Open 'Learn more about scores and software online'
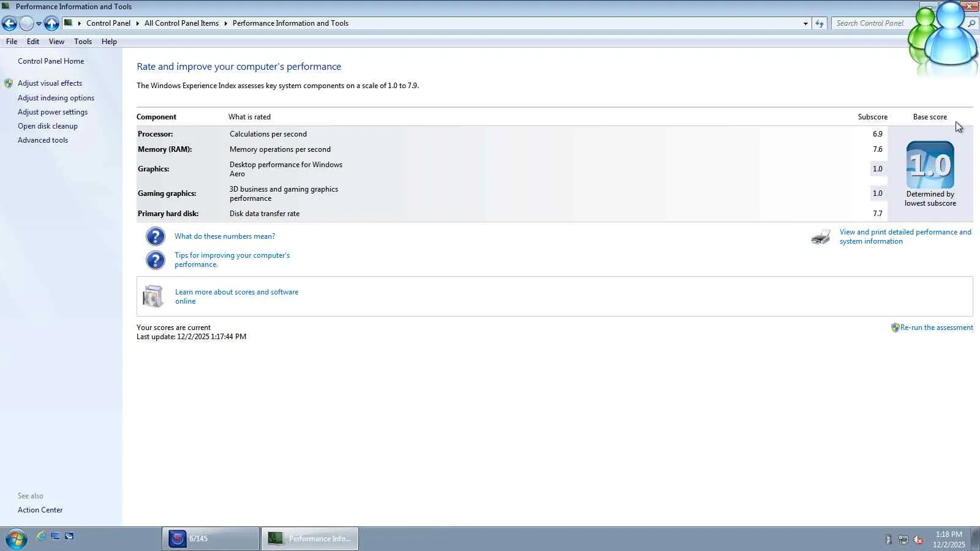 coord(237,296)
